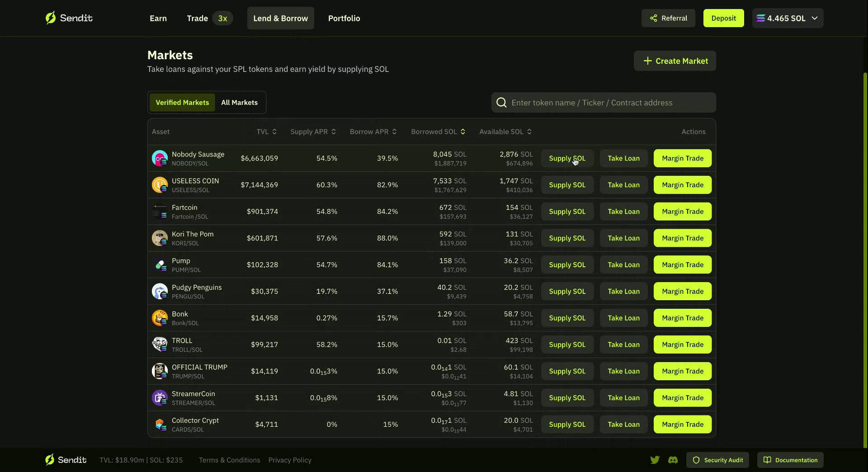Open Documentation via the book icon

point(767,460)
